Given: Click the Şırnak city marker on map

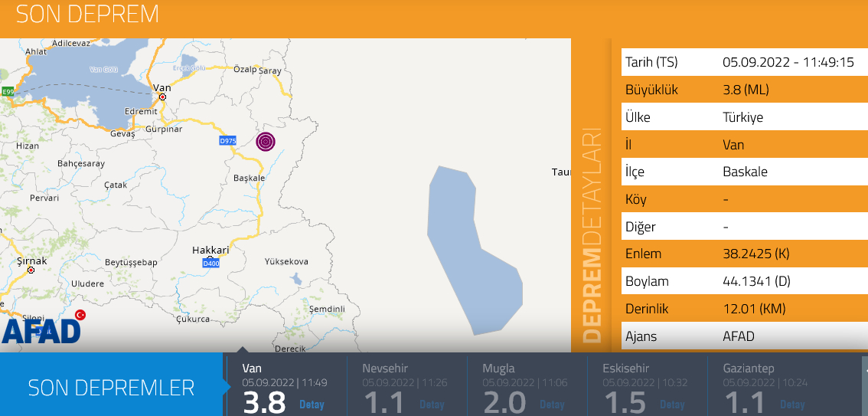Looking at the screenshot, I should pyautogui.click(x=31, y=270).
